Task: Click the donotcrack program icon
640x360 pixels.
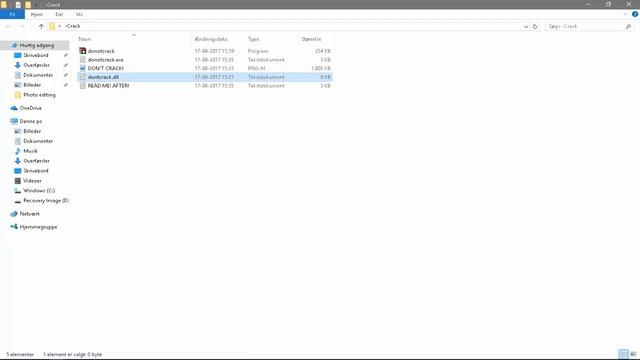Action: (x=83, y=51)
